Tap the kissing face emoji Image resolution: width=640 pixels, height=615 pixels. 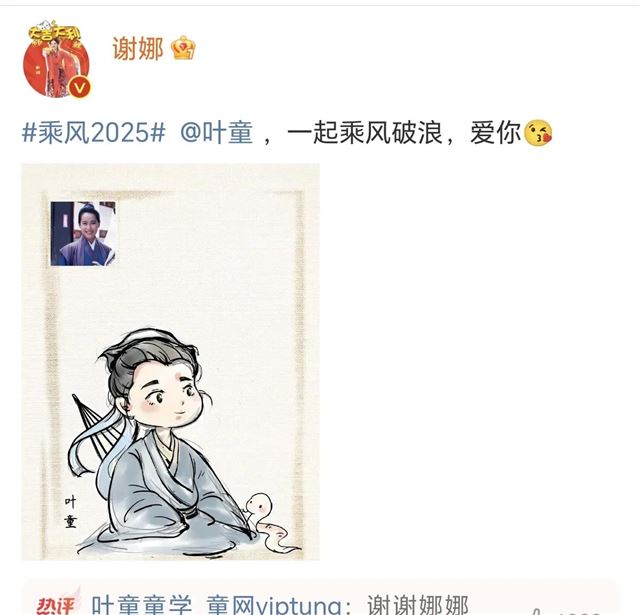(x=538, y=133)
